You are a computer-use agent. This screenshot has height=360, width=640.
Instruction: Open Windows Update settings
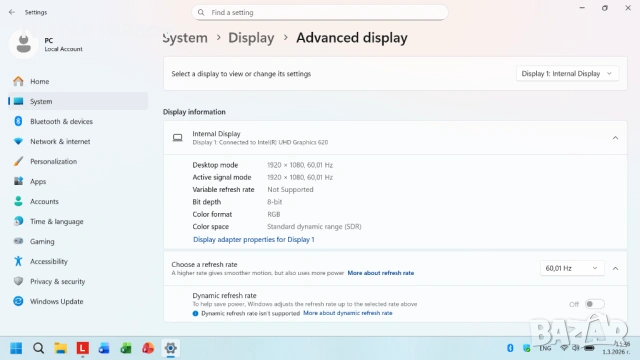(x=78, y=301)
